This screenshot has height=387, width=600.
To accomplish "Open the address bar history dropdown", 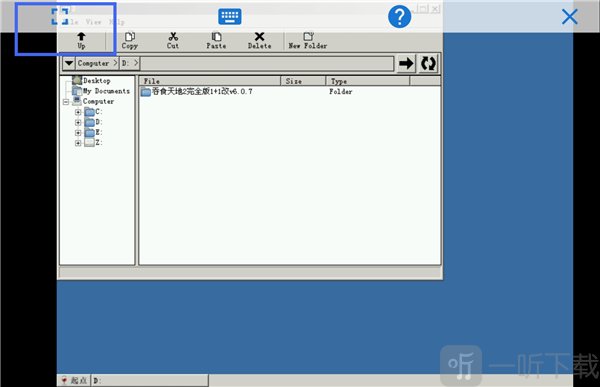I will point(69,63).
